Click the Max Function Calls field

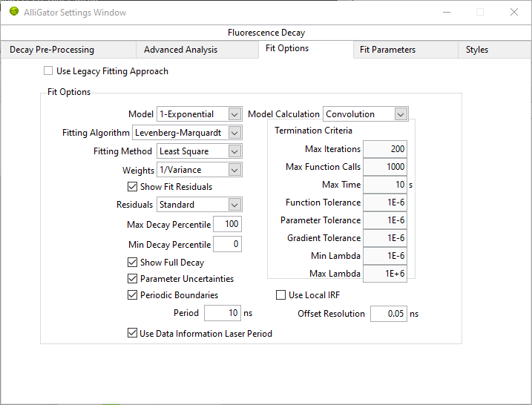point(385,167)
